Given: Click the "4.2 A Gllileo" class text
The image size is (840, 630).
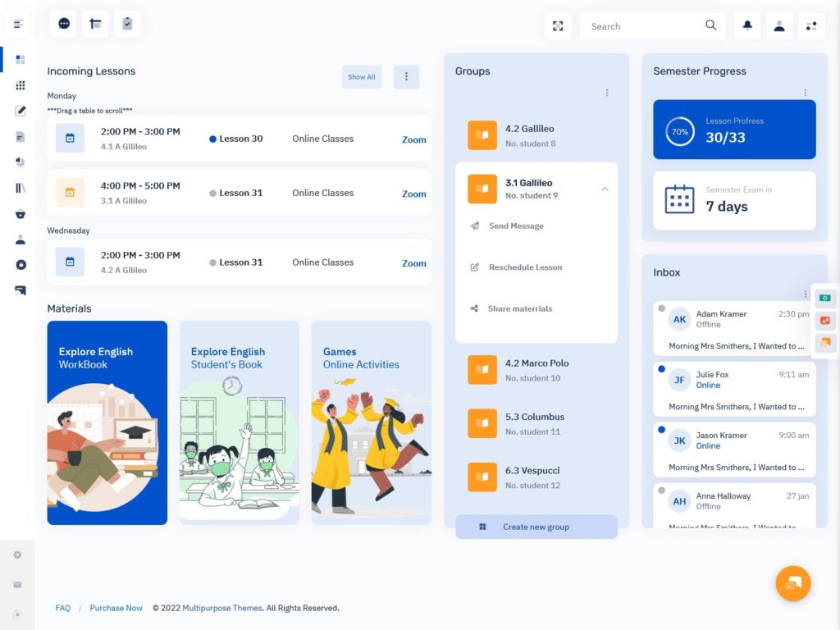Looking at the screenshot, I should (124, 271).
